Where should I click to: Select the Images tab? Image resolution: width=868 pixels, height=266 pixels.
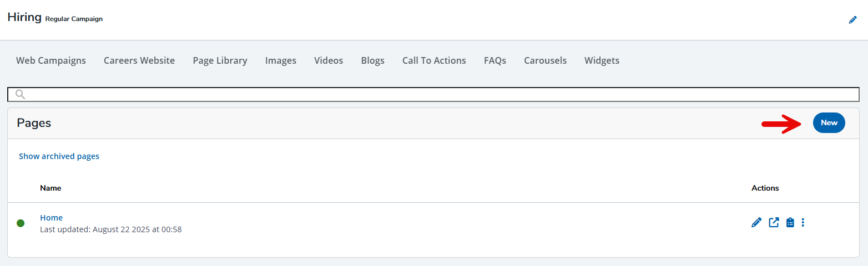coord(281,60)
